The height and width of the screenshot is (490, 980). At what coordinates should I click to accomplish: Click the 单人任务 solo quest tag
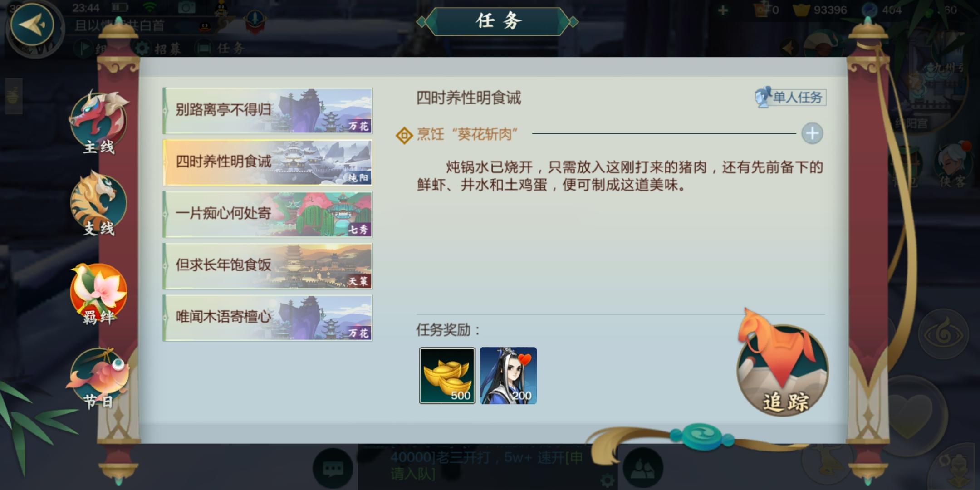790,97
